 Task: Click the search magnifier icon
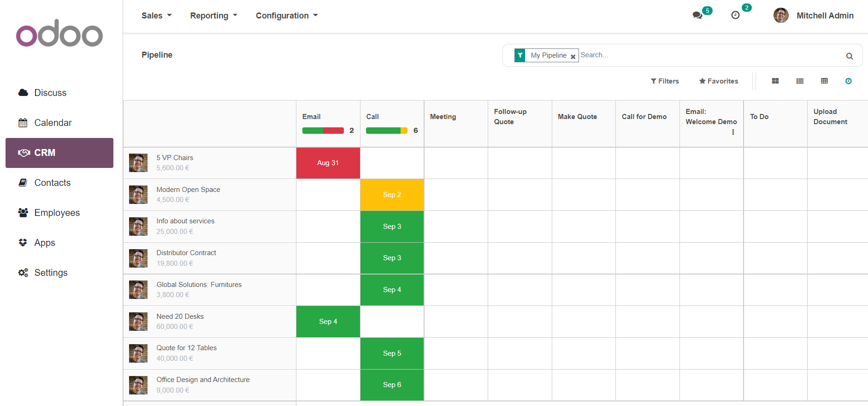click(x=850, y=56)
